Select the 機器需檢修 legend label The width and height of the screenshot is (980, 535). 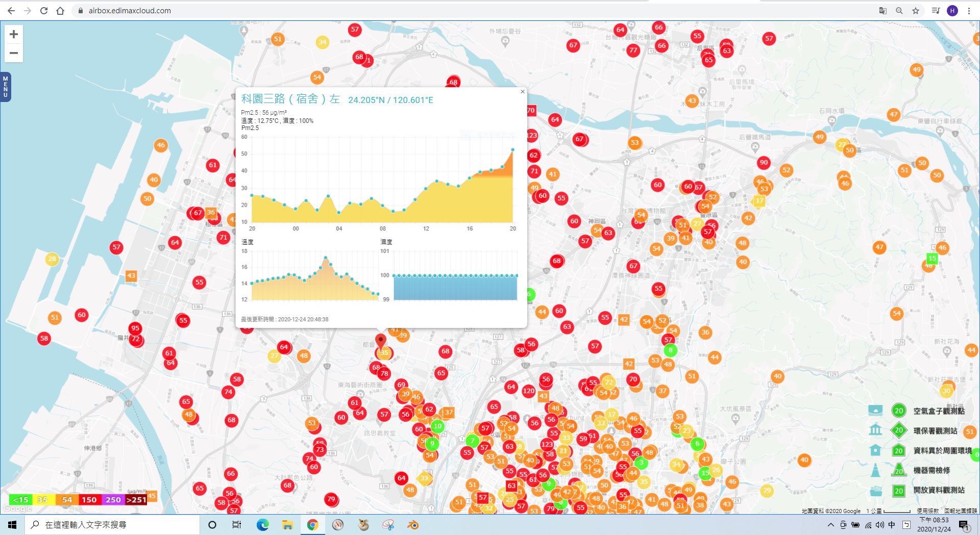tap(932, 470)
